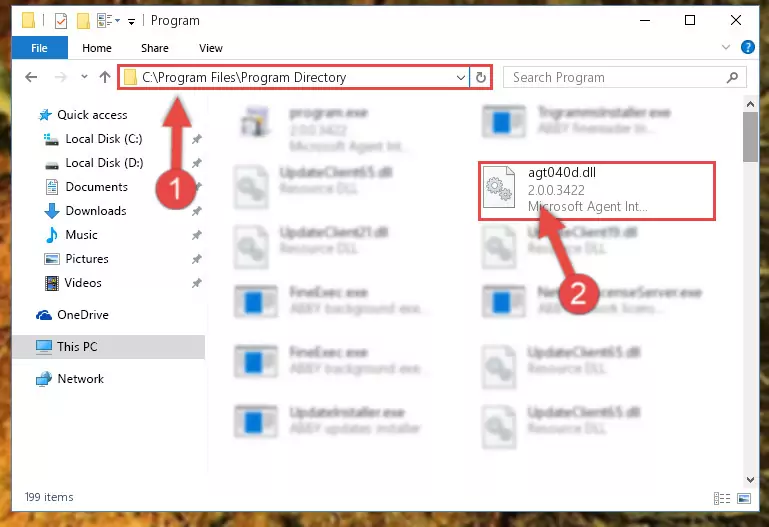Select Quick access in the navigation pane
Screen dimensions: 769x527
(92, 115)
